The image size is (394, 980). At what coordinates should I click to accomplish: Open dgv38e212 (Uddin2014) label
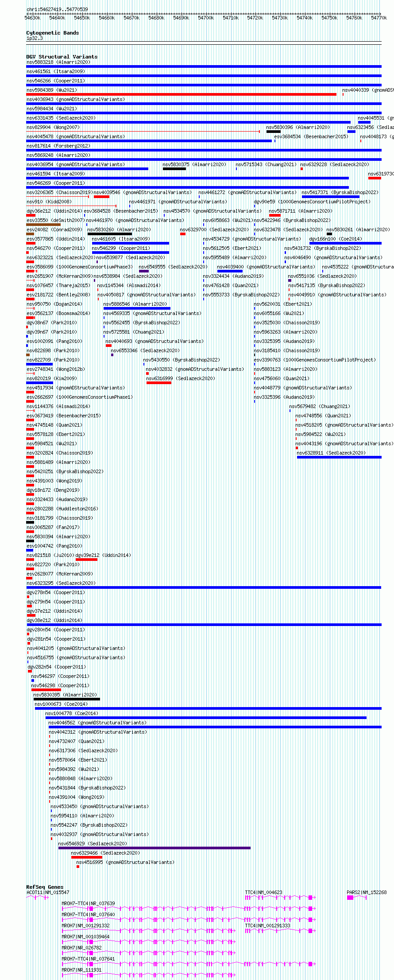54,620
